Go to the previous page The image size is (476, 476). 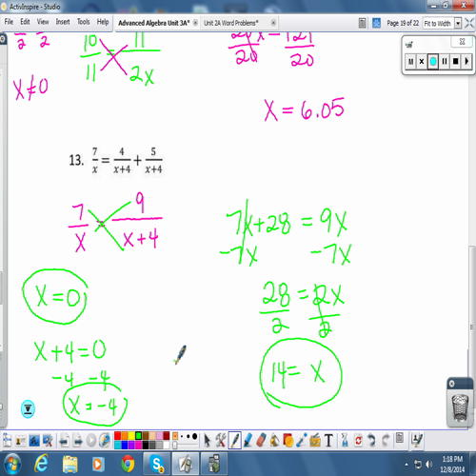point(64,441)
